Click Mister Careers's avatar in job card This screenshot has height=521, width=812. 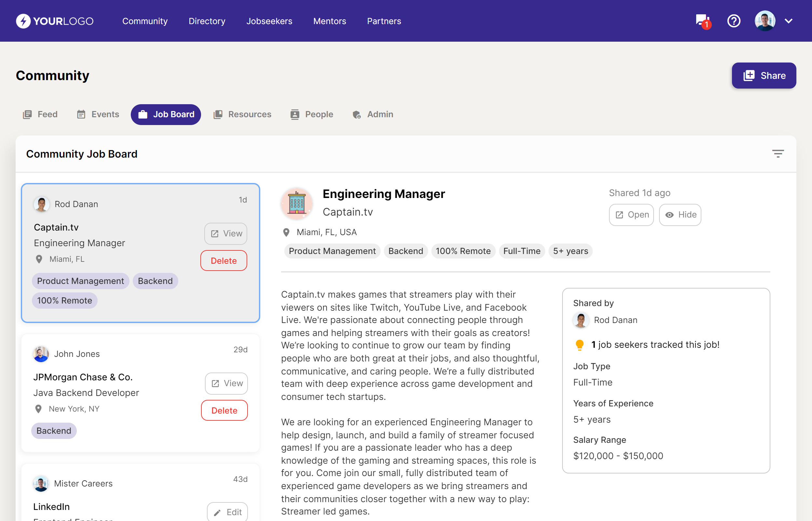(41, 484)
